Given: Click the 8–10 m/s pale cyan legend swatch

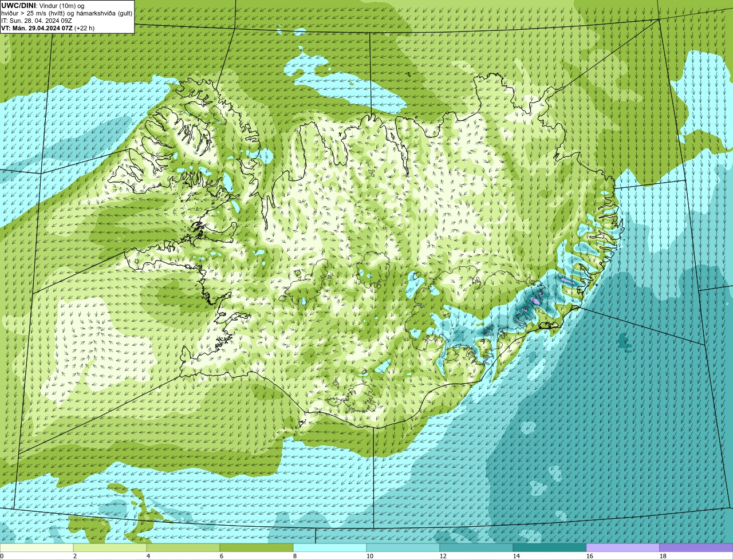Looking at the screenshot, I should point(330,547).
